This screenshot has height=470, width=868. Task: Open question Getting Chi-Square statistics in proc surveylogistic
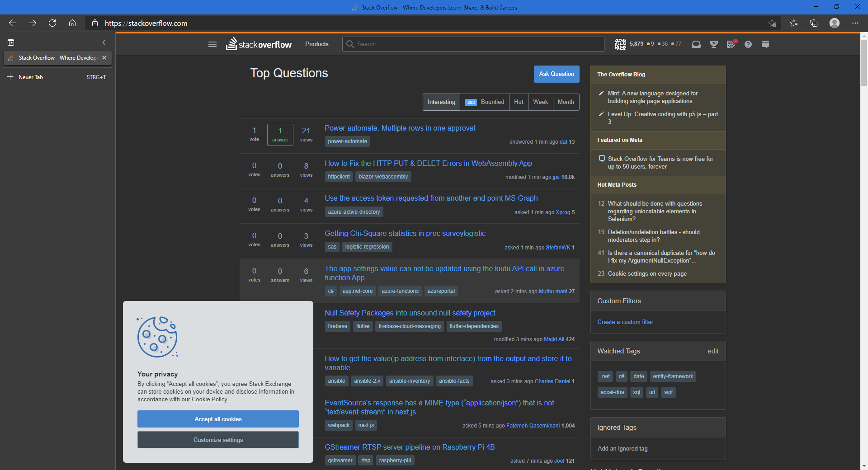(405, 234)
